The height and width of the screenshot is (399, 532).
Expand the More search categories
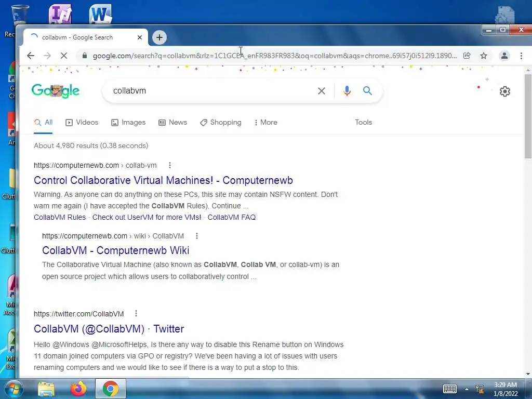pos(266,123)
